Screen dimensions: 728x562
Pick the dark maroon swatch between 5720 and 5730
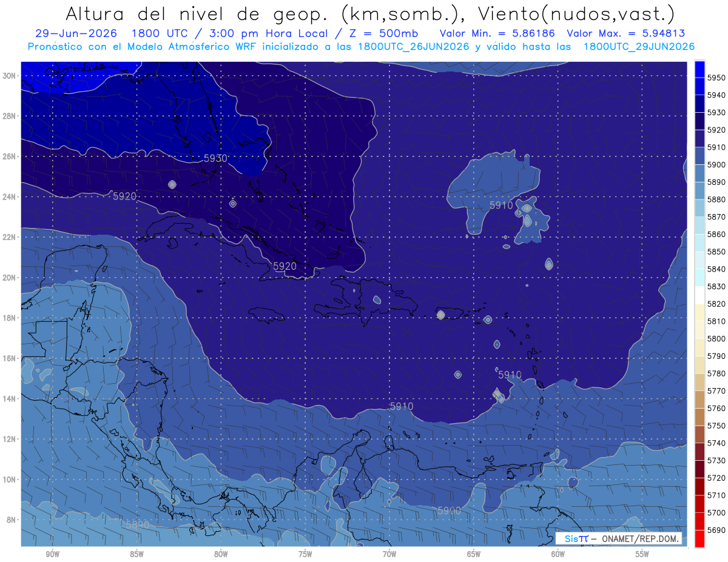(x=699, y=469)
